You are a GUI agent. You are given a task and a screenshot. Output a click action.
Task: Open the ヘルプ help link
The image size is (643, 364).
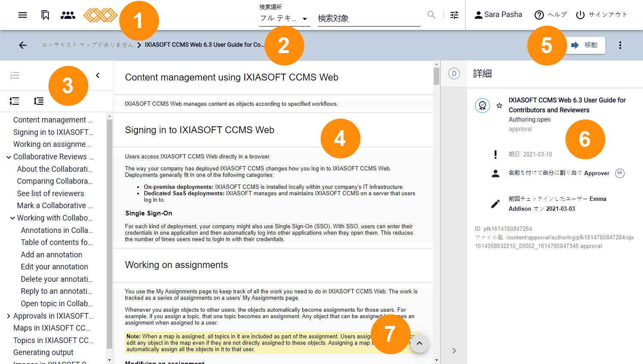point(550,15)
